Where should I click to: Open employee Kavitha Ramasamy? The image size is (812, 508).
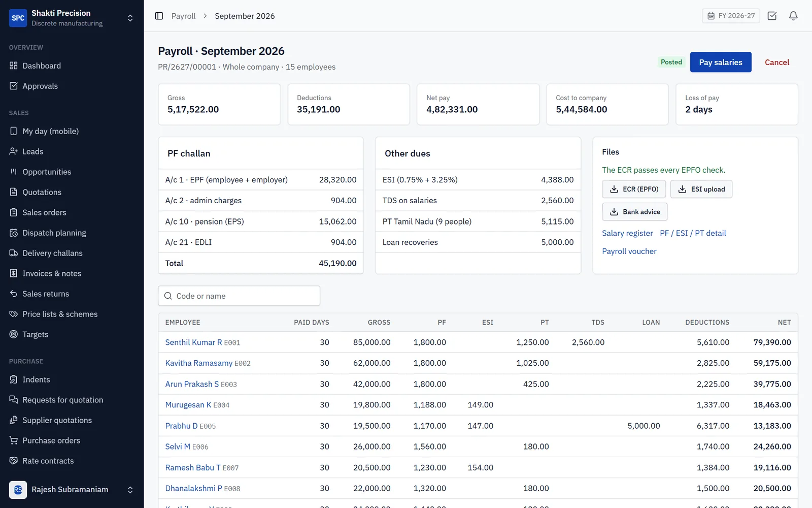(x=198, y=363)
